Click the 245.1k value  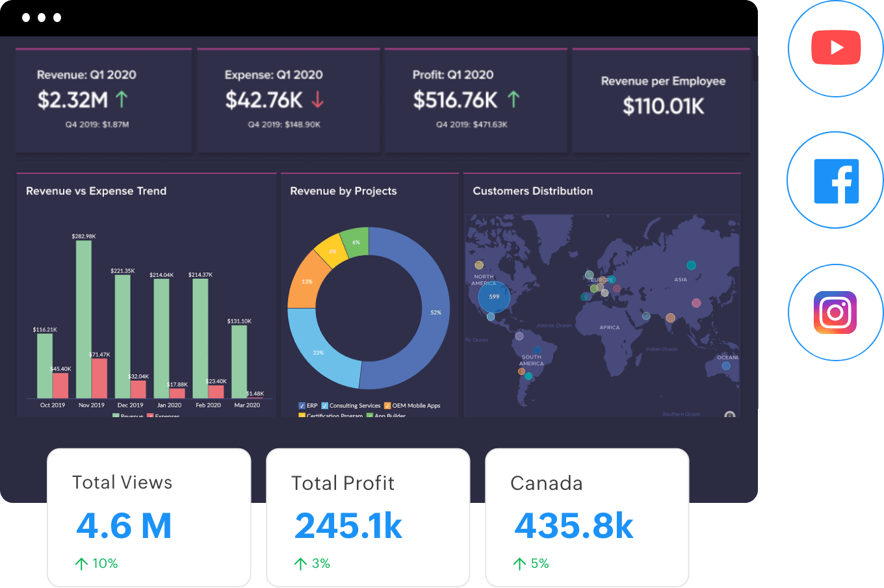(x=348, y=526)
